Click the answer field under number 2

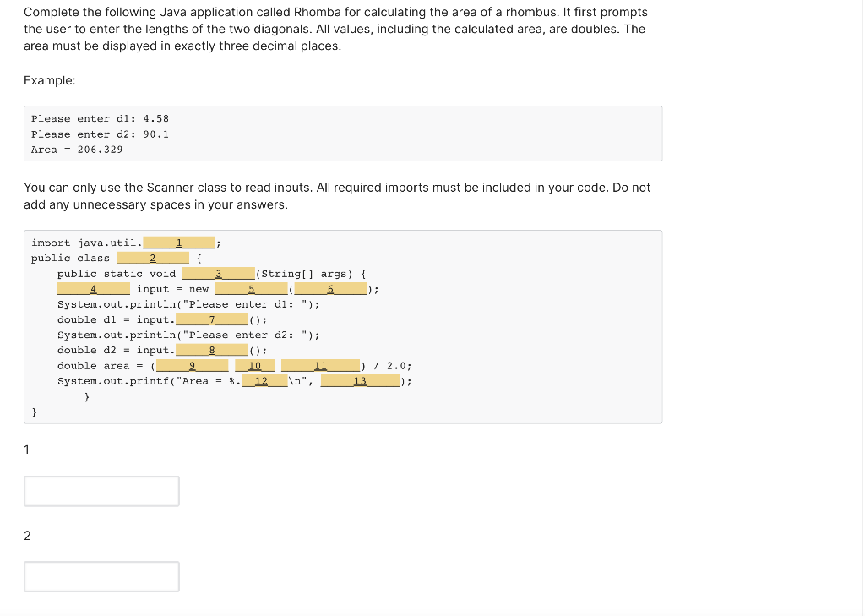tap(101, 576)
